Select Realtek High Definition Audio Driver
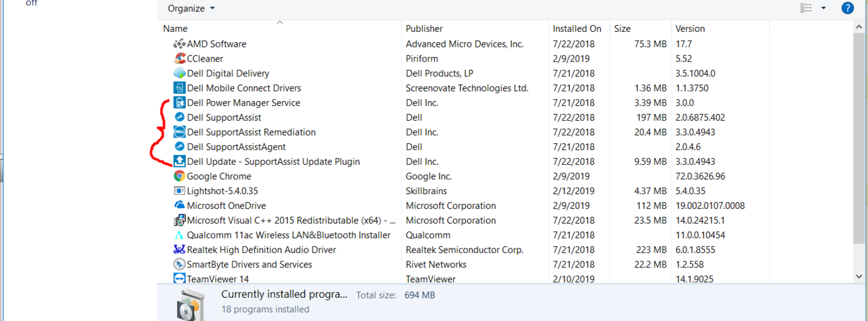This screenshot has width=868, height=321. click(262, 250)
